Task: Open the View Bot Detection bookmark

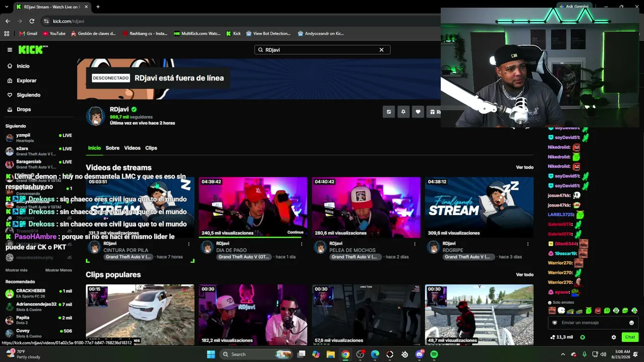Action: click(268, 34)
